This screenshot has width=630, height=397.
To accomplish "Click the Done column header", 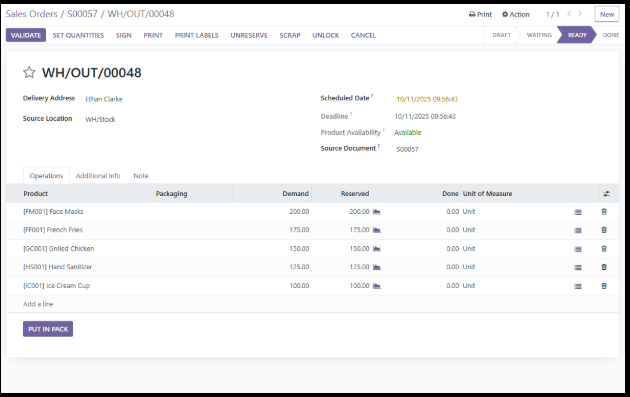I will [450, 194].
